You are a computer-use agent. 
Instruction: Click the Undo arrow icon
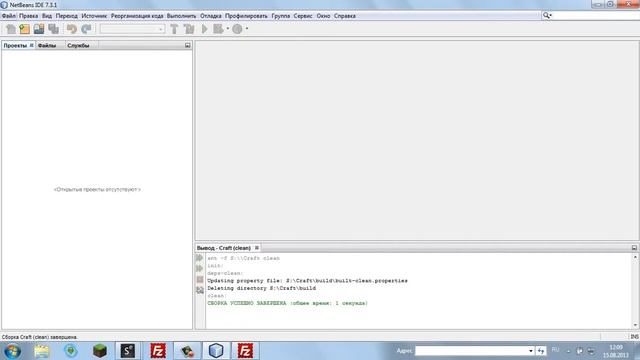(72, 29)
